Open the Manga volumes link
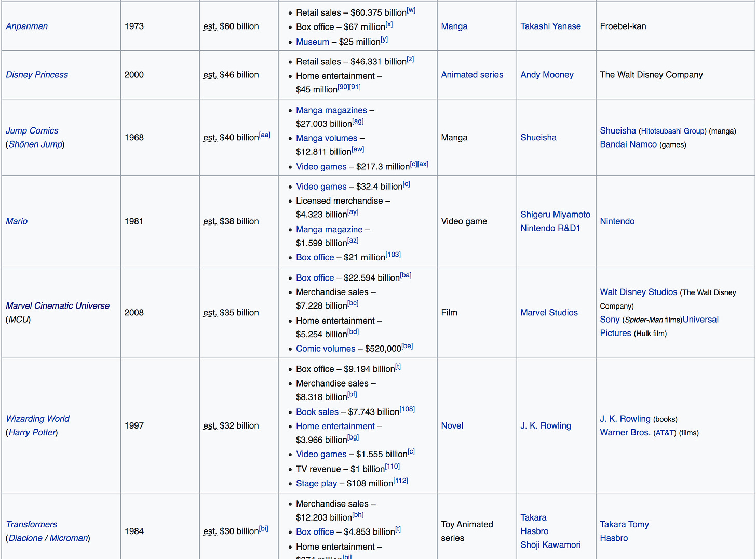This screenshot has width=756, height=559. click(x=327, y=138)
